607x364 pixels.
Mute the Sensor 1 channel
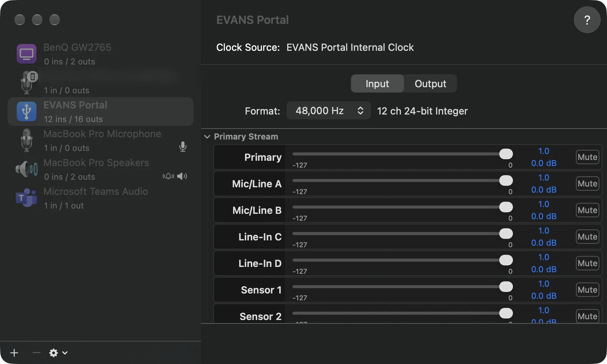587,290
